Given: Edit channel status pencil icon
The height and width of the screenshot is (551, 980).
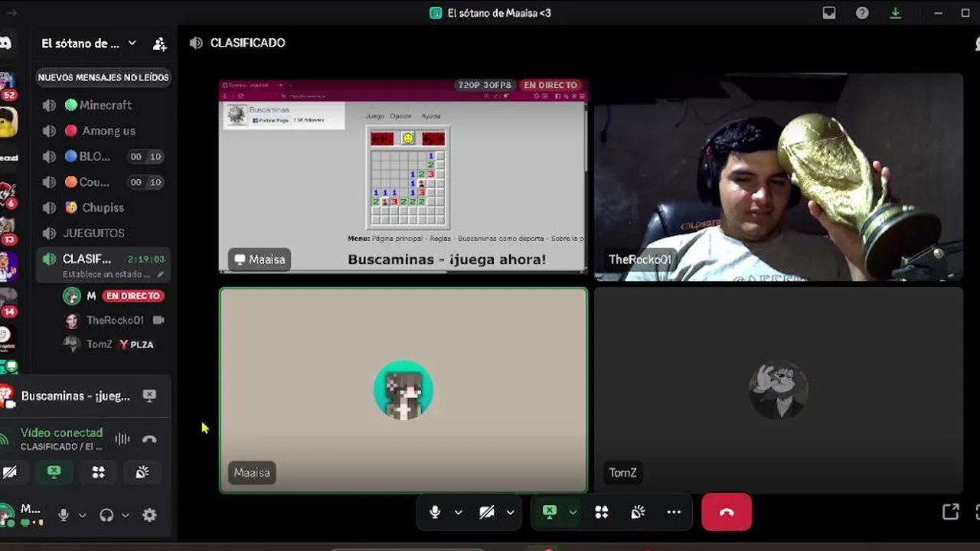Looking at the screenshot, I should pyautogui.click(x=161, y=274).
